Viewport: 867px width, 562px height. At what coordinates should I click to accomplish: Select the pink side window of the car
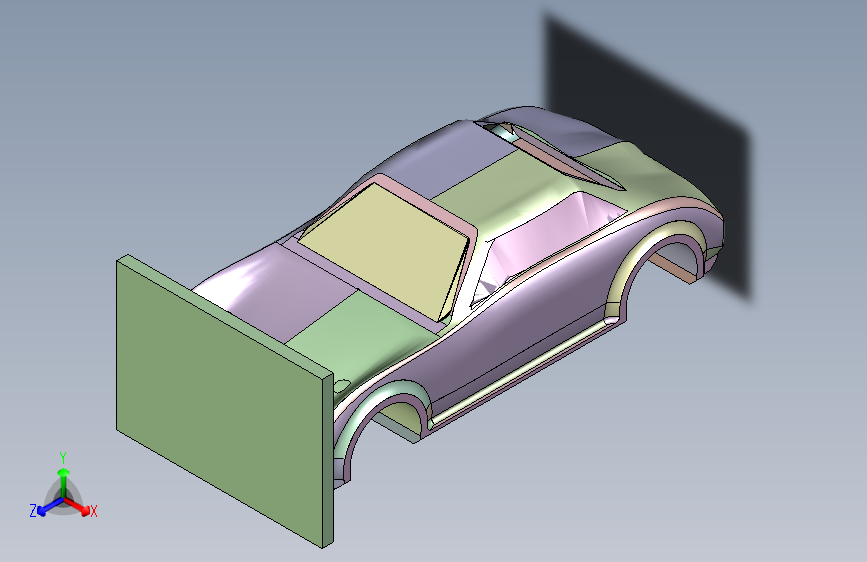click(x=547, y=238)
